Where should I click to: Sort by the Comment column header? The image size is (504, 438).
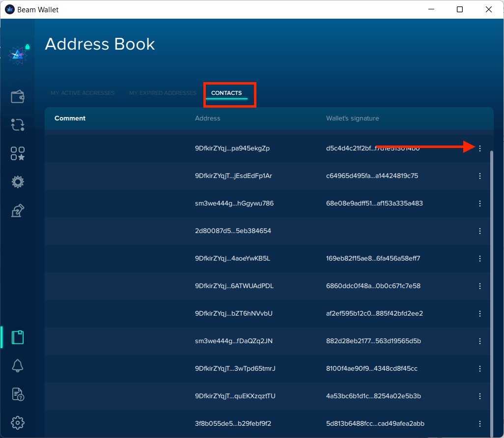coord(70,118)
